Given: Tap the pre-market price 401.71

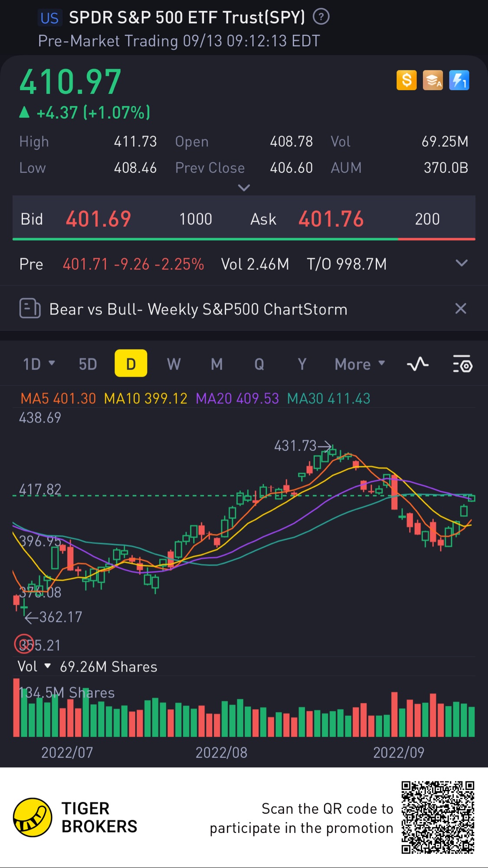Looking at the screenshot, I should pyautogui.click(x=85, y=264).
